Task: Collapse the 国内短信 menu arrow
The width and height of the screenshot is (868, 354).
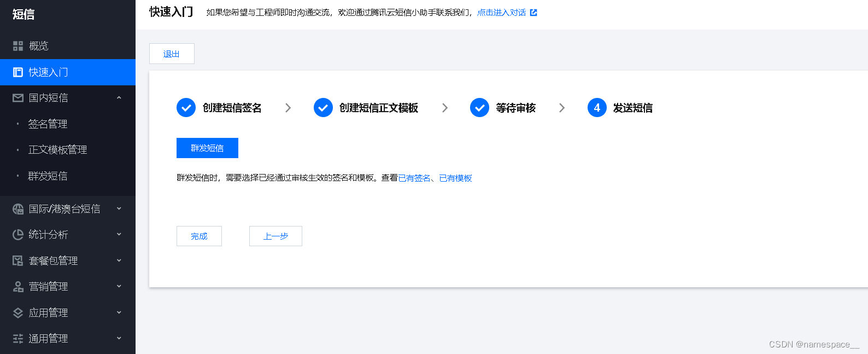Action: [x=119, y=98]
